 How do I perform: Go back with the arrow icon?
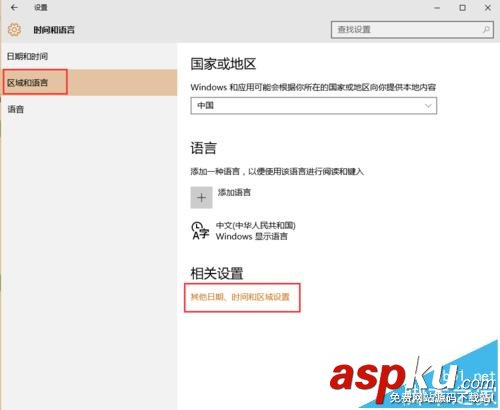[14, 7]
